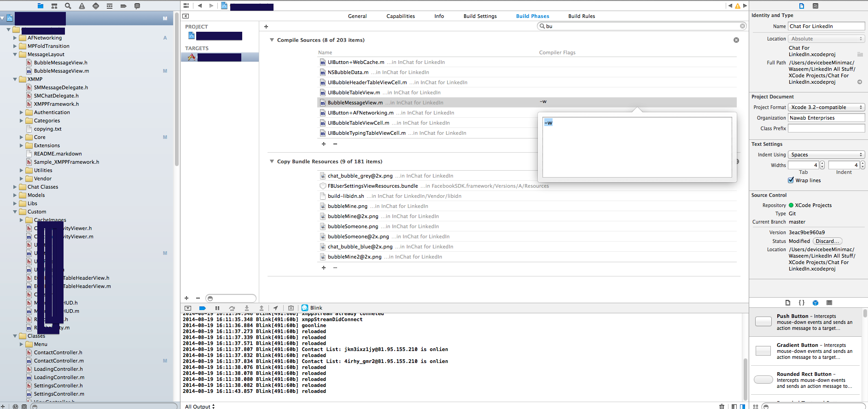Open the Log navigator speech bubble icon
The image size is (868, 409).
(x=137, y=6)
